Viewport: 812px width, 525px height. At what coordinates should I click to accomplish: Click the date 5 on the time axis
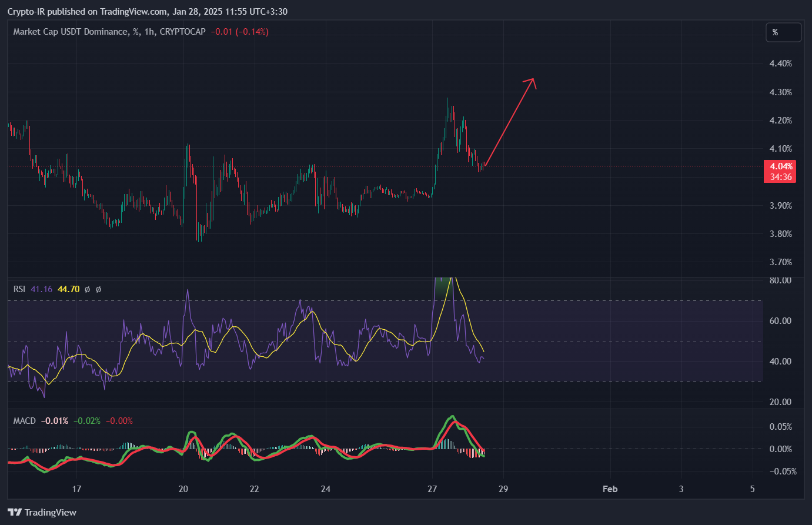[x=753, y=489]
